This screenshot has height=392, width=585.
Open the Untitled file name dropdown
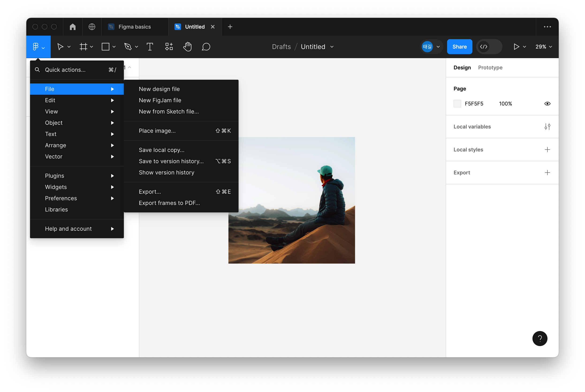tap(332, 47)
